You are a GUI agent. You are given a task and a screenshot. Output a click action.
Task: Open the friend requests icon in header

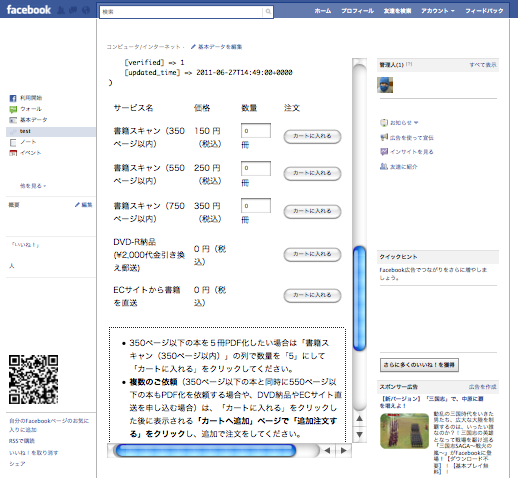61,10
